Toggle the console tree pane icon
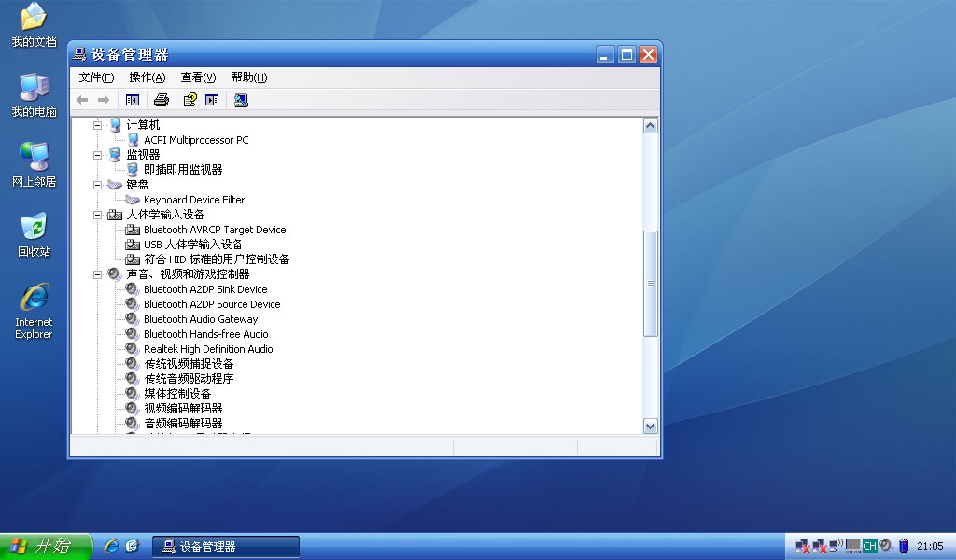 coord(133,100)
